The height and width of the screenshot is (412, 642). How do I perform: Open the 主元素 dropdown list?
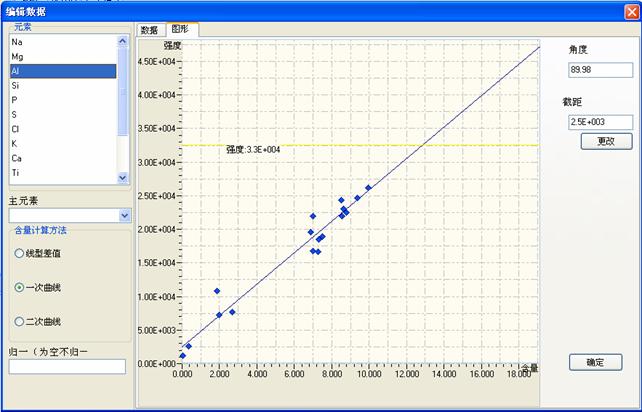click(124, 215)
